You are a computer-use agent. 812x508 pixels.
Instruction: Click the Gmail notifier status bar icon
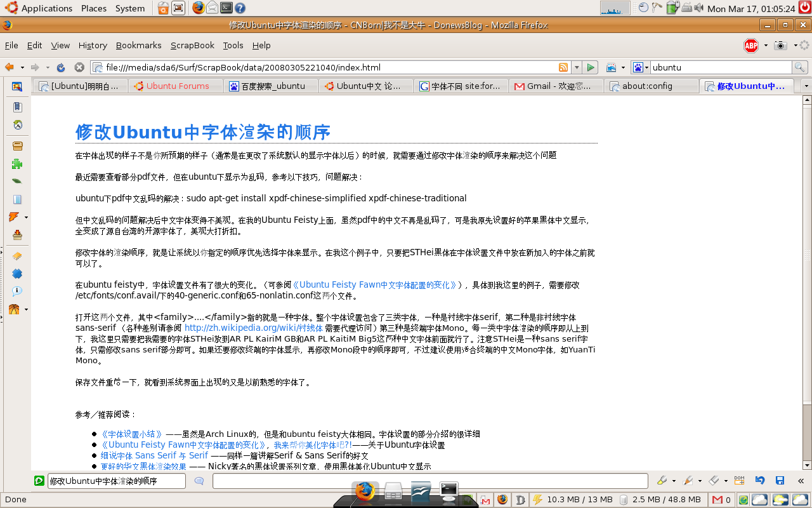(721, 500)
